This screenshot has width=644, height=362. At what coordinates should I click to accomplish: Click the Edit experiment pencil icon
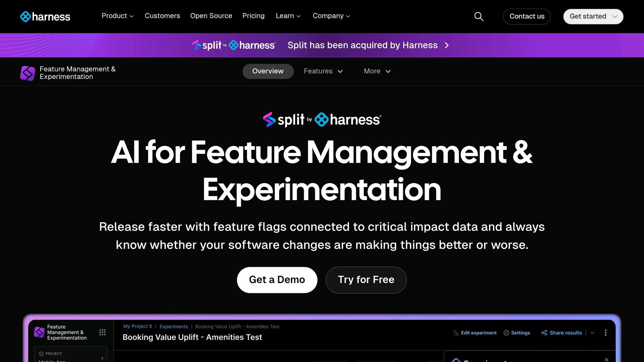coord(456,333)
